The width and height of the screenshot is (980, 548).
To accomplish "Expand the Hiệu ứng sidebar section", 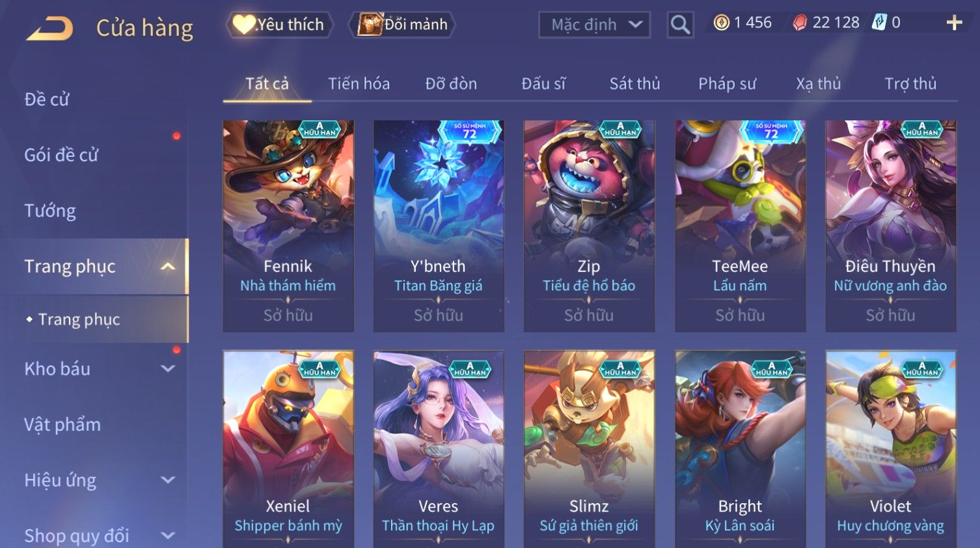I will pyautogui.click(x=168, y=480).
